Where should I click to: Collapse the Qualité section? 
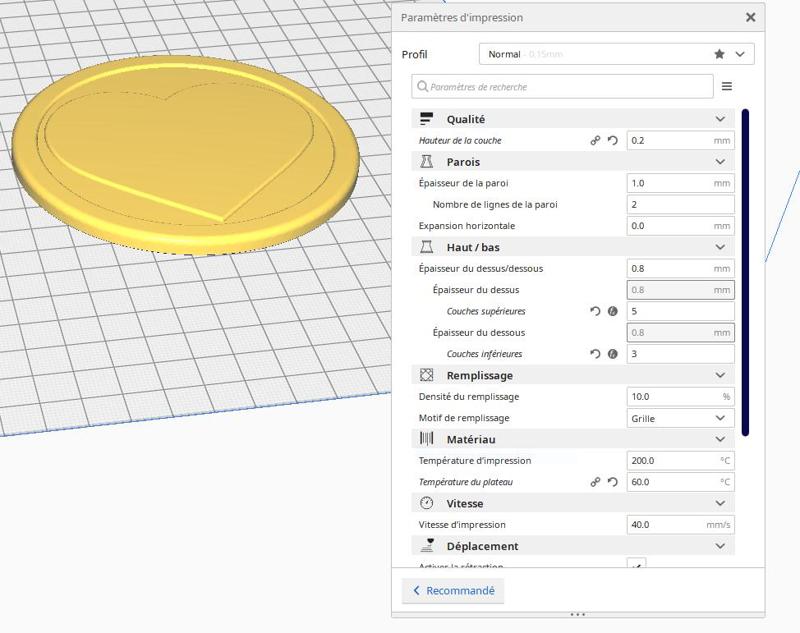[x=720, y=119]
